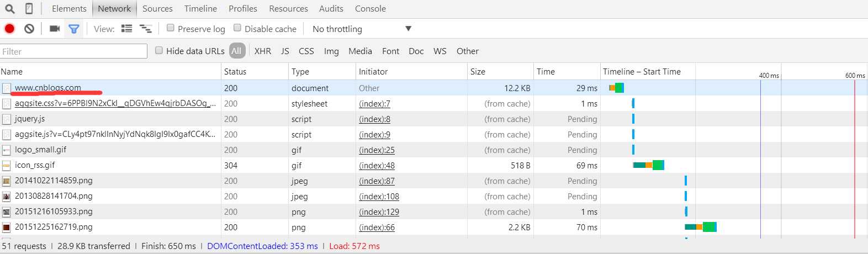Filter requests by XHR type
The width and height of the screenshot is (868, 254).
click(263, 51)
